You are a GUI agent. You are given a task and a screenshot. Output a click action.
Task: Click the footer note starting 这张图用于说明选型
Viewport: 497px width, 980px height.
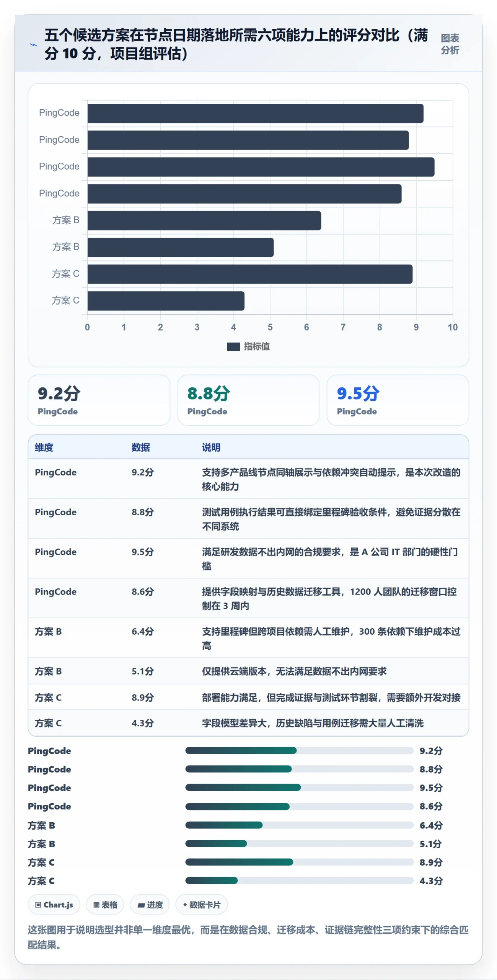(248, 937)
